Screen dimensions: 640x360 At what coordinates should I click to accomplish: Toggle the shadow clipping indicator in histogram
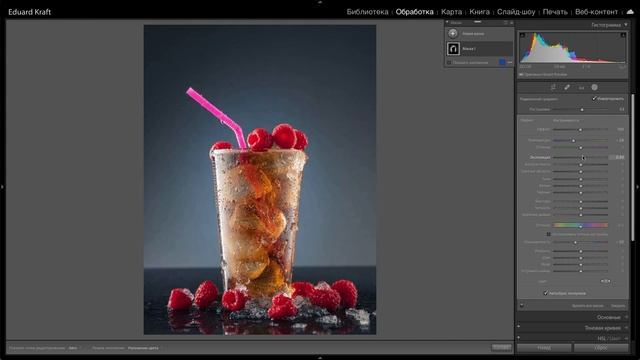[x=522, y=35]
